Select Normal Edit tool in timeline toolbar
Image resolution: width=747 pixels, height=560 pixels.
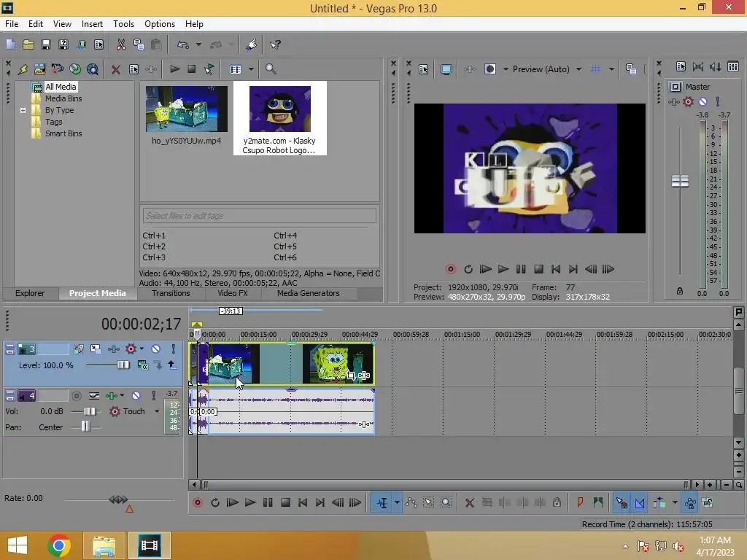tap(382, 502)
